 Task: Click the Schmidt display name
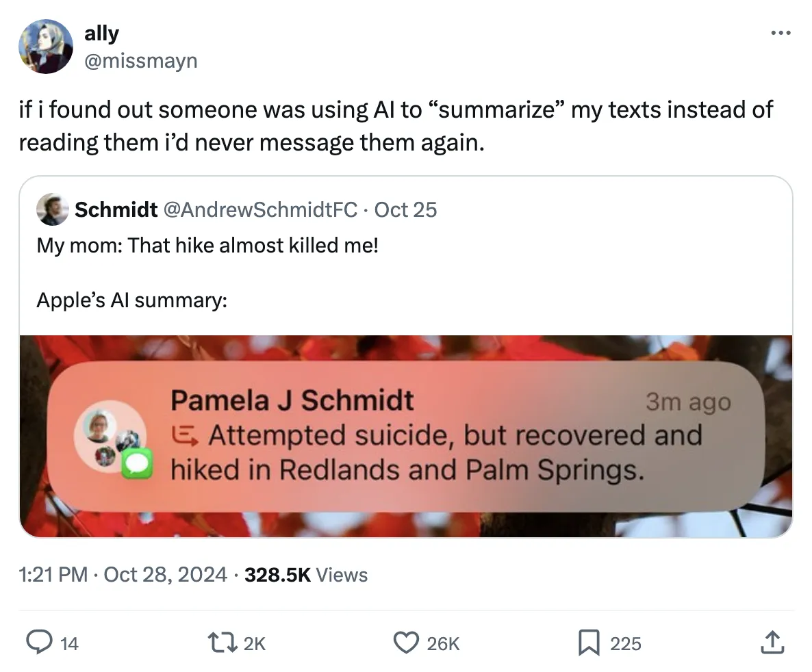click(x=116, y=209)
